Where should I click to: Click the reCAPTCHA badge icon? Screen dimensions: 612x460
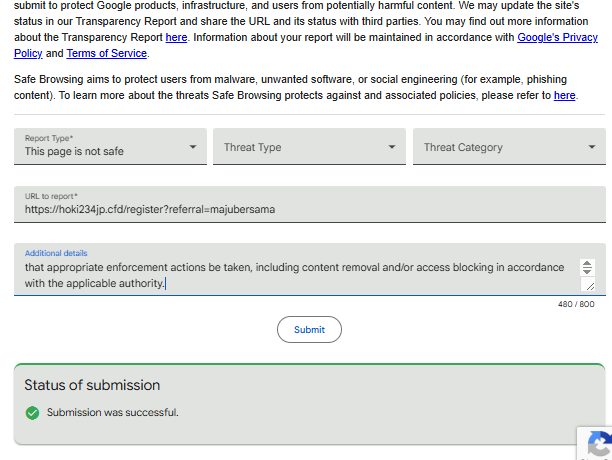600,443
